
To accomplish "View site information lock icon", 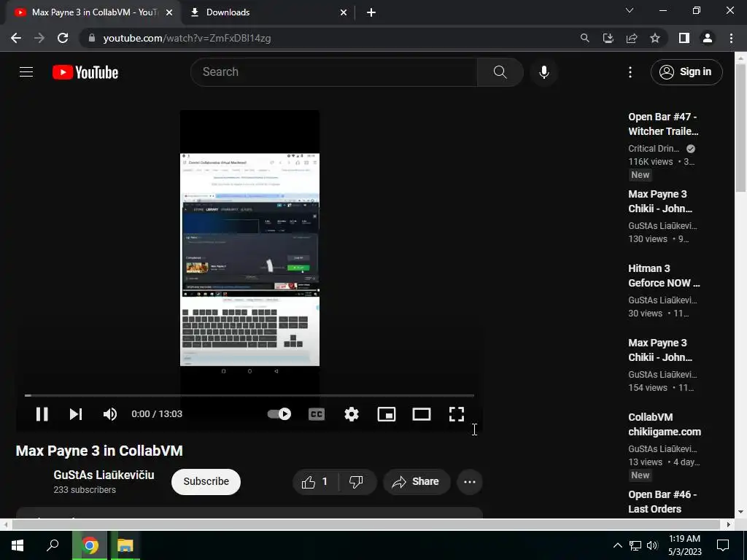I will [92, 38].
